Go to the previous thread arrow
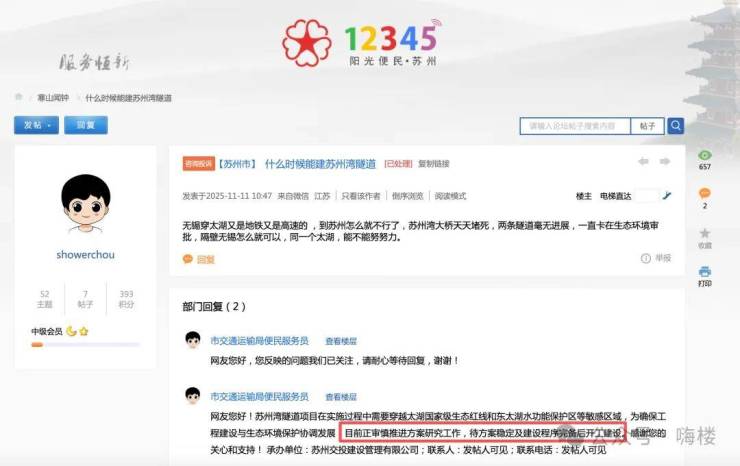This screenshot has height=466, width=740. 643,161
